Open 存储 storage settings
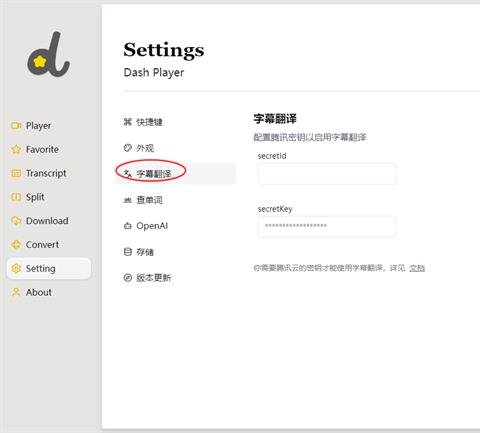The image size is (480, 433). click(x=176, y=252)
